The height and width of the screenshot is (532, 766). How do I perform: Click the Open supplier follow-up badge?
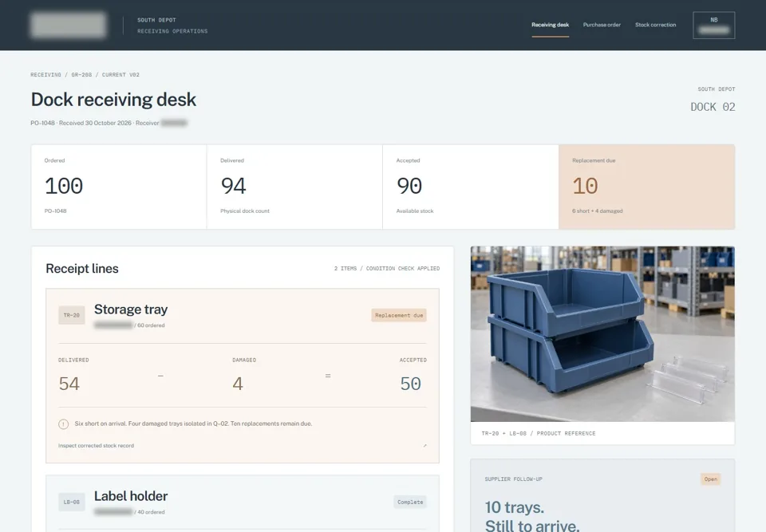pos(710,479)
